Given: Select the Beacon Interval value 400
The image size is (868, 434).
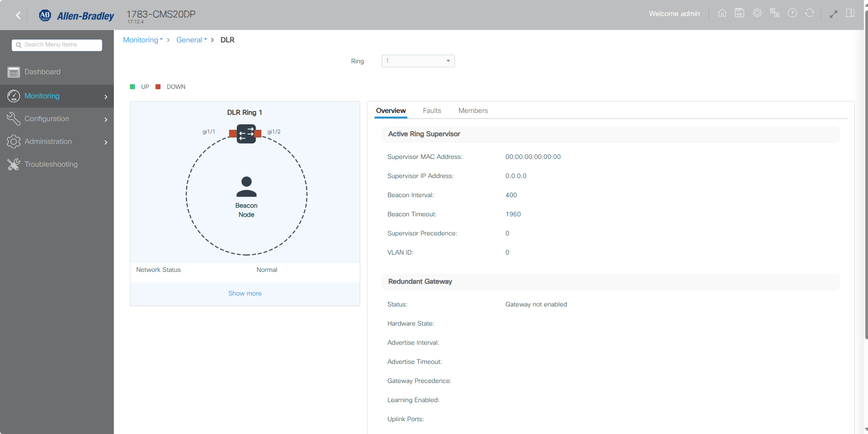Looking at the screenshot, I should (x=511, y=195).
